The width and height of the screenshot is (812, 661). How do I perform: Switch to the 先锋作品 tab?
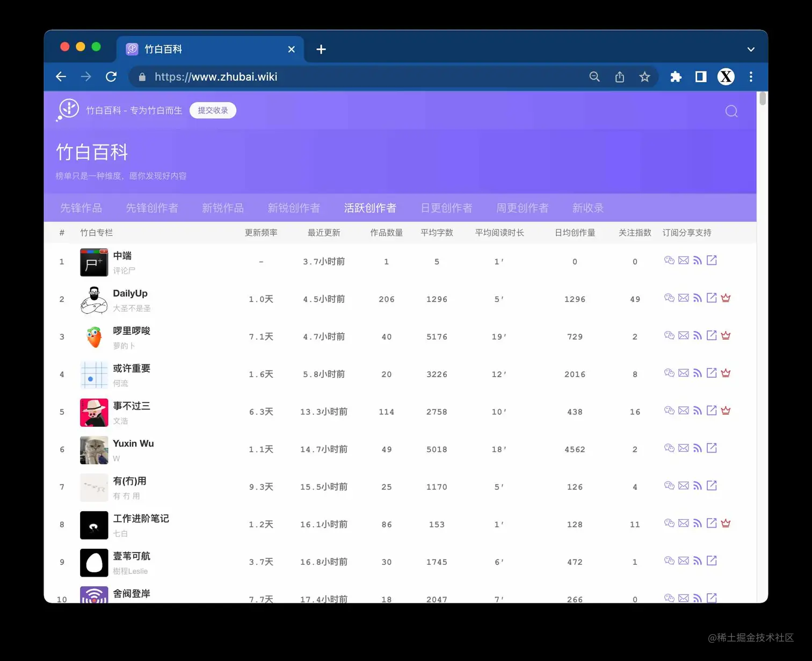tap(81, 208)
